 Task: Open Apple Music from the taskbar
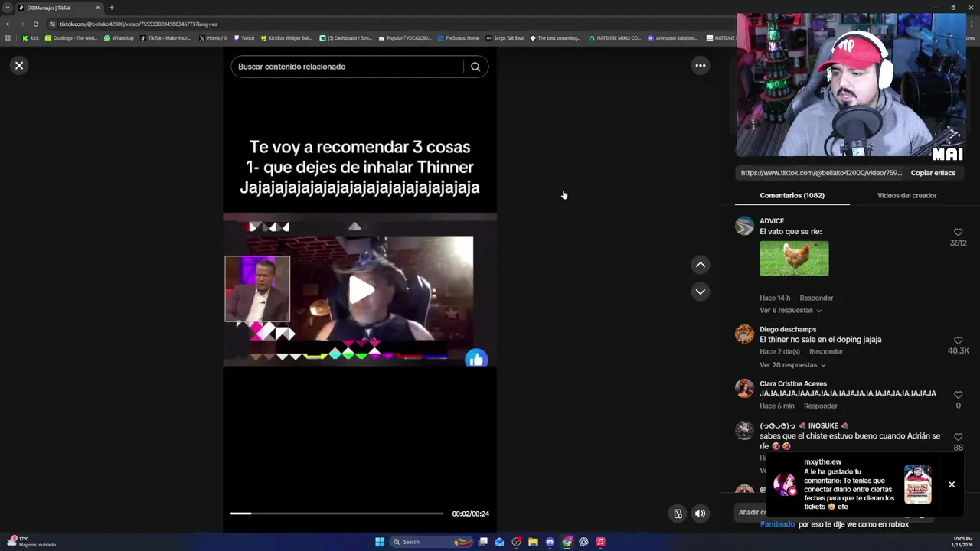(x=600, y=542)
